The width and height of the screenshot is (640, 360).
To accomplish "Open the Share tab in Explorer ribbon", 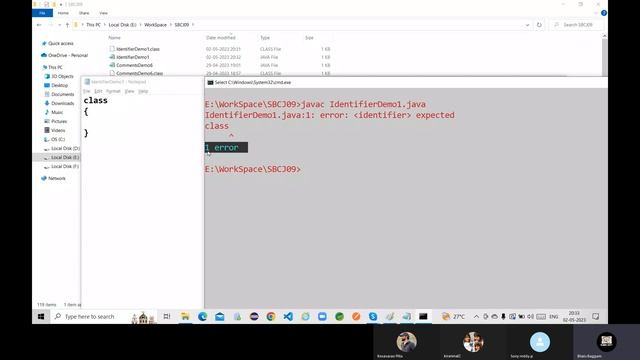I will 84,13.
